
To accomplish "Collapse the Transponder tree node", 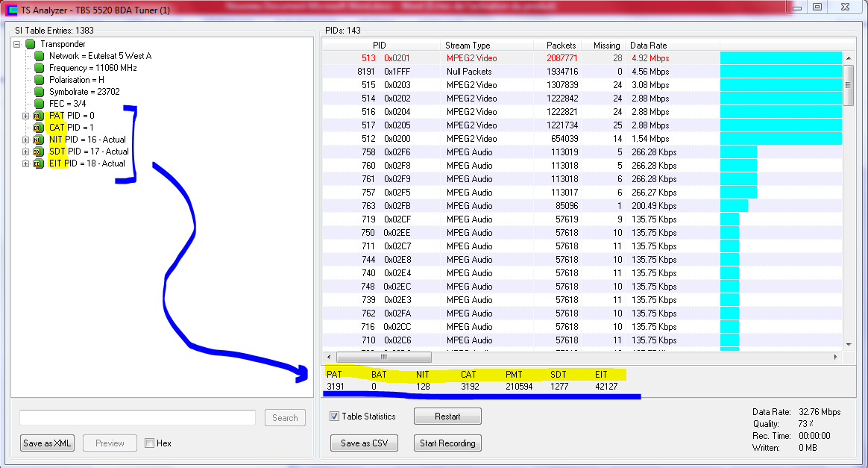I will 16,44.
